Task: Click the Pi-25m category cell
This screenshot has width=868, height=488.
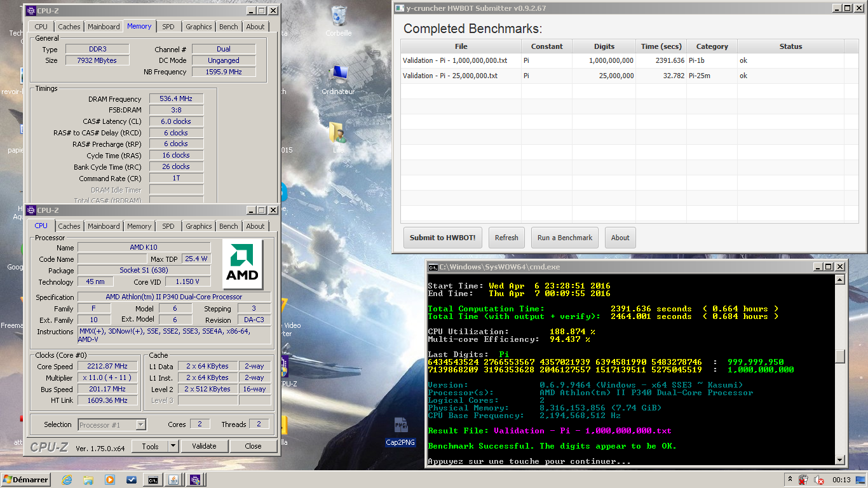Action: 712,76
